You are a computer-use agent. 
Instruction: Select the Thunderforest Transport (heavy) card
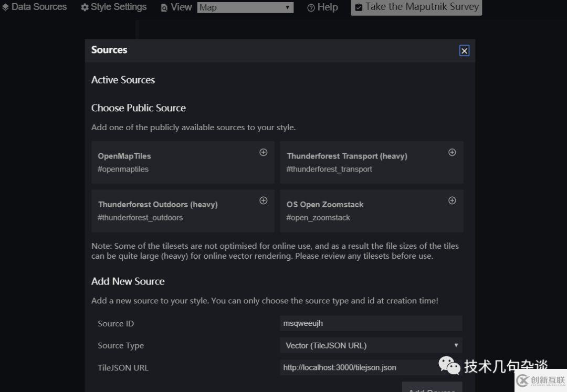pos(362,163)
